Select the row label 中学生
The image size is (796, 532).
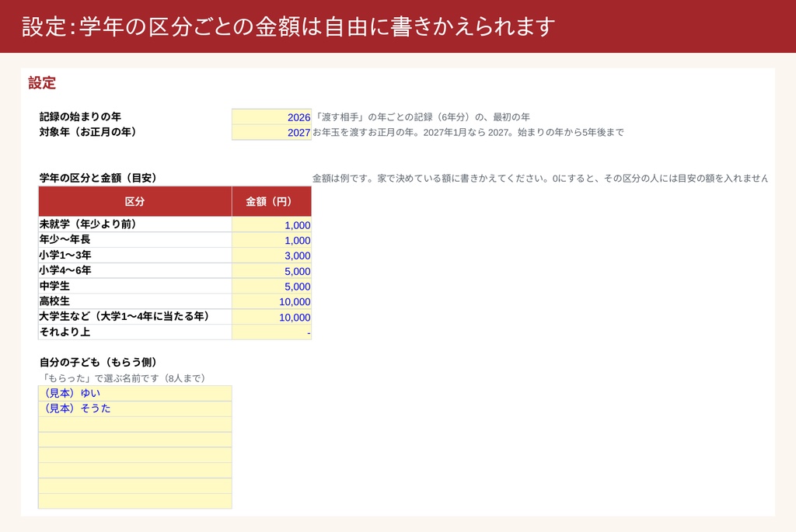coord(54,286)
